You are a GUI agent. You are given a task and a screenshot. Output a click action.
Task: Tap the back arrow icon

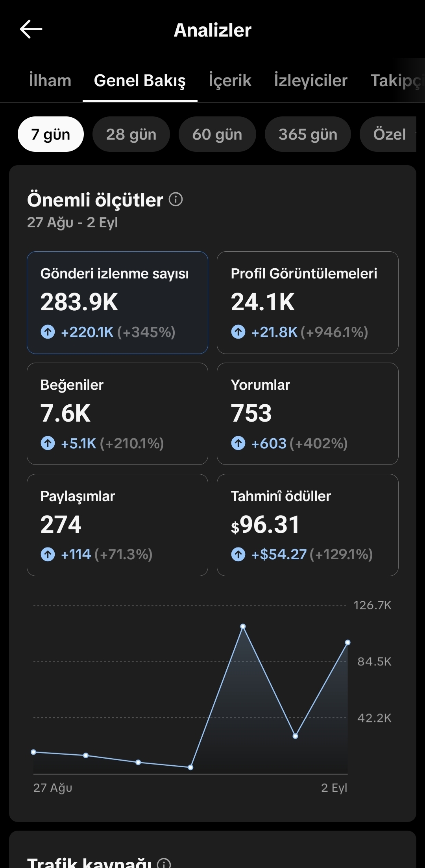pyautogui.click(x=31, y=29)
